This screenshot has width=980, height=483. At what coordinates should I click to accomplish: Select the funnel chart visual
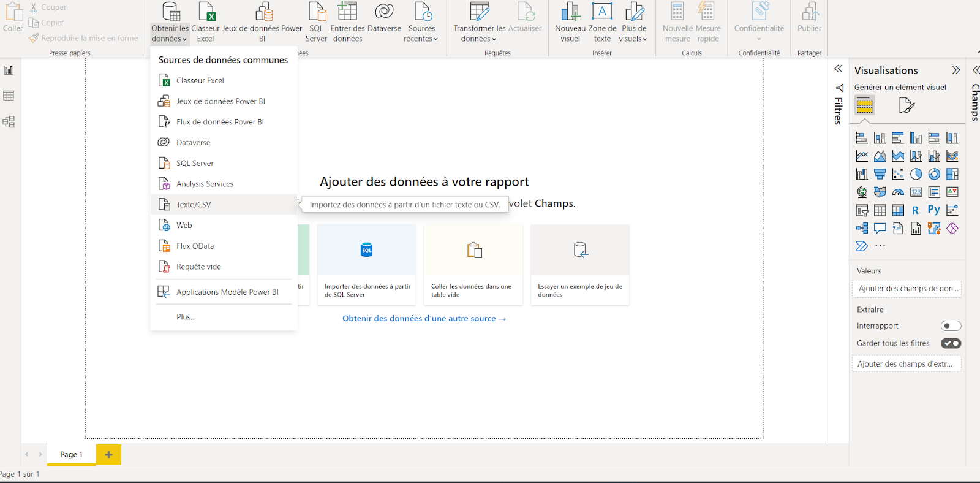click(880, 174)
